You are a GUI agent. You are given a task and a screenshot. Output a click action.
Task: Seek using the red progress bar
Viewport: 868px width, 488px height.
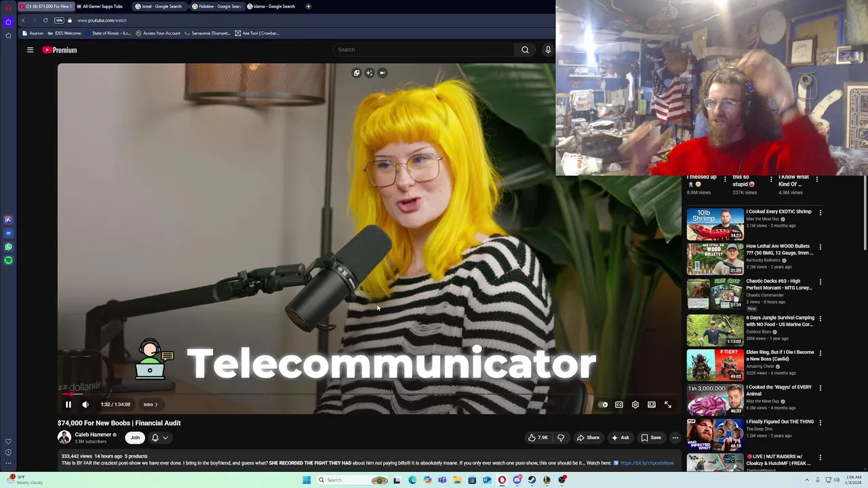(x=370, y=394)
